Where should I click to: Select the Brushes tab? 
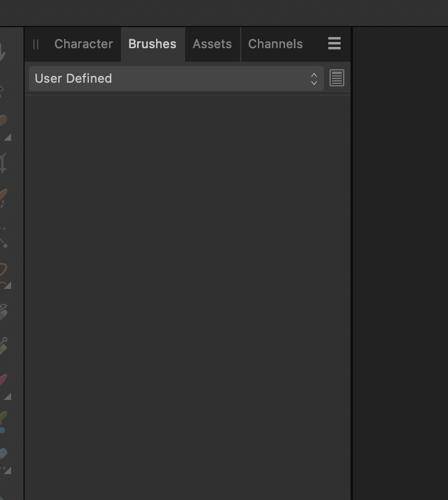[152, 44]
